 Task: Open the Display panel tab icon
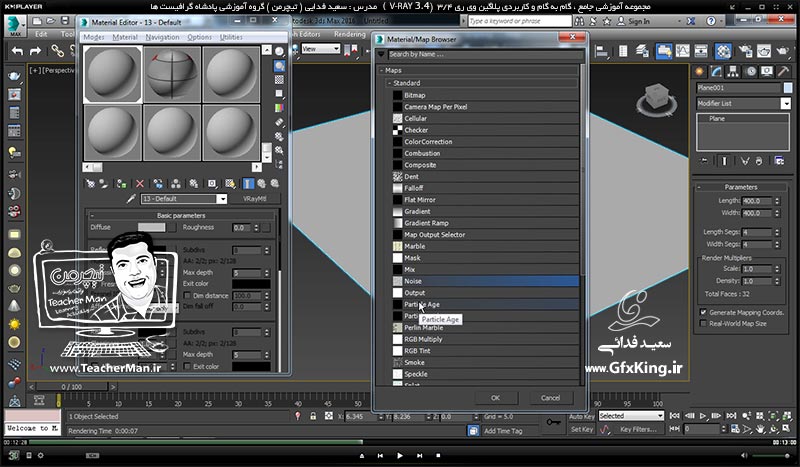(767, 71)
